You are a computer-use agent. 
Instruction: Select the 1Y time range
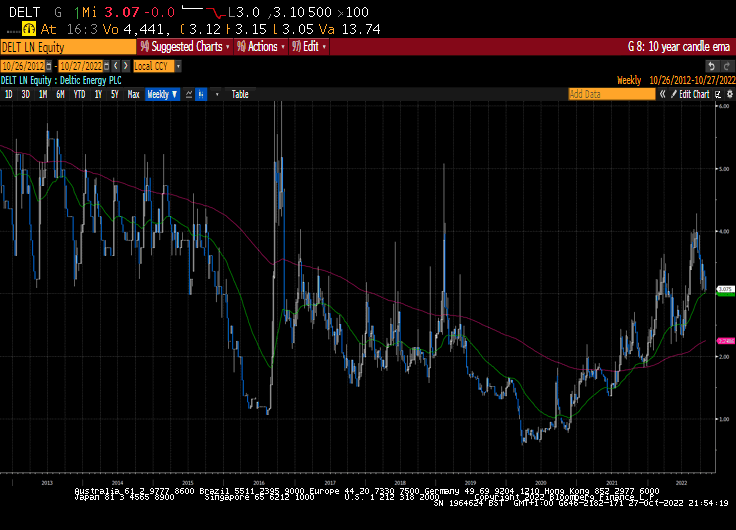pos(98,94)
